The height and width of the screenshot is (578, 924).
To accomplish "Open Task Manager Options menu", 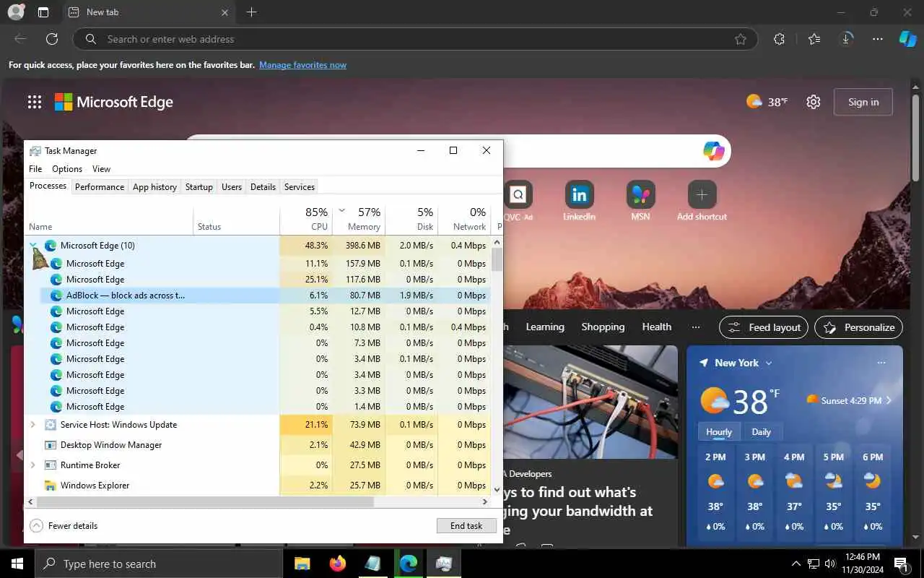I will point(67,169).
